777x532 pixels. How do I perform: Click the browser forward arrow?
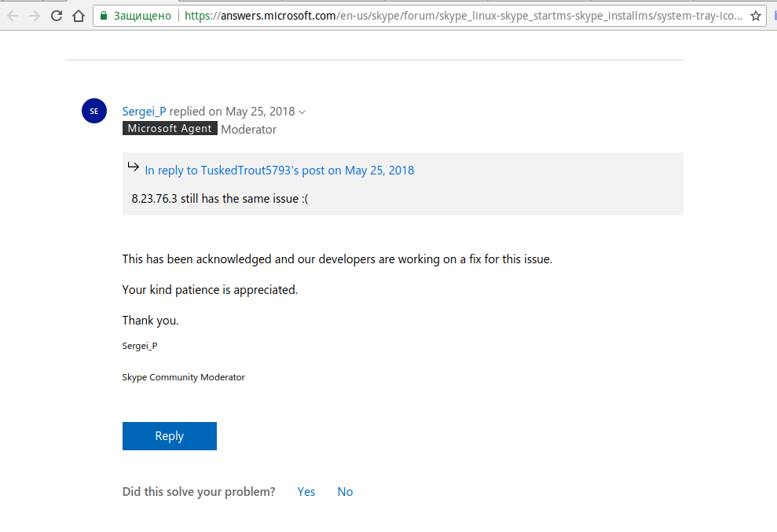click(x=35, y=16)
